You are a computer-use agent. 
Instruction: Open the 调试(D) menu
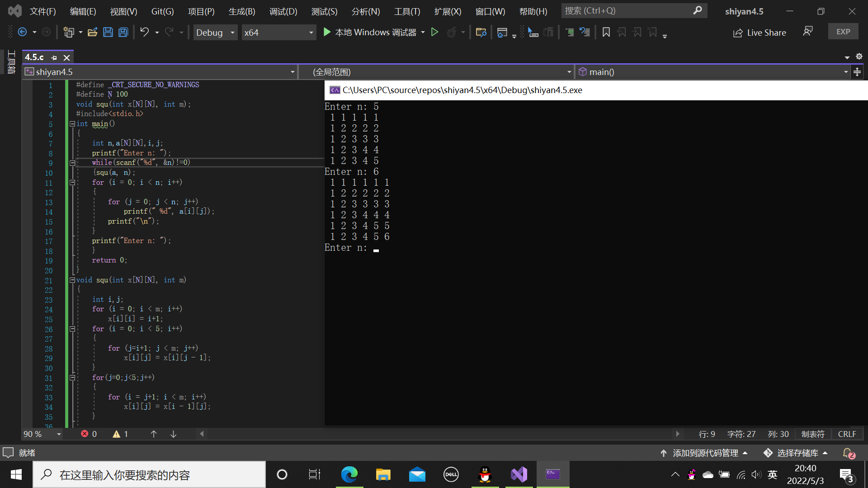pos(283,11)
